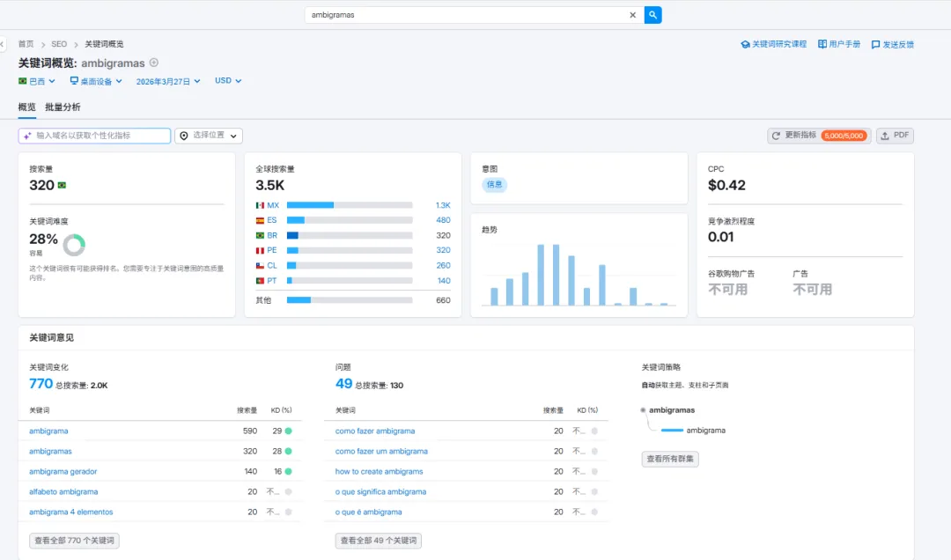
Task: Select ambigramas node in keyword cluster tree
Action: tap(672, 410)
